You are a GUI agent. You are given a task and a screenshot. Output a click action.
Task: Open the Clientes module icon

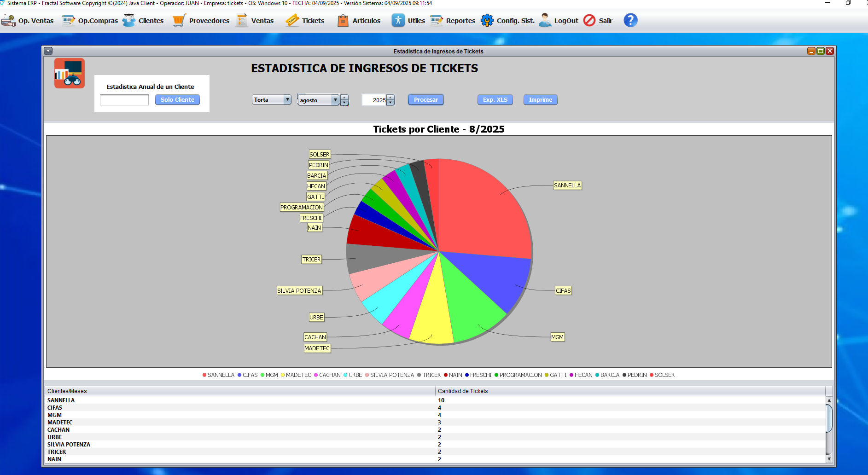point(129,21)
